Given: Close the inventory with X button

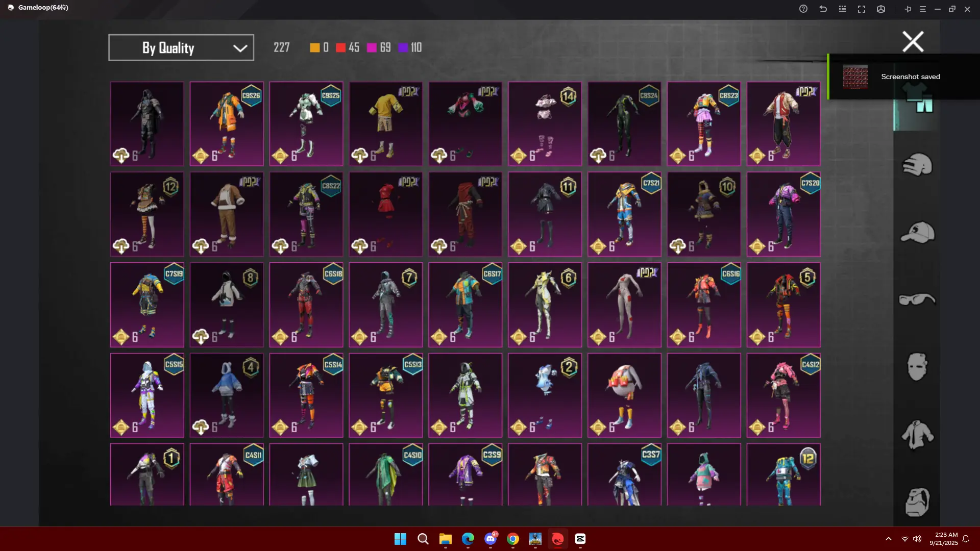Looking at the screenshot, I should tap(913, 42).
